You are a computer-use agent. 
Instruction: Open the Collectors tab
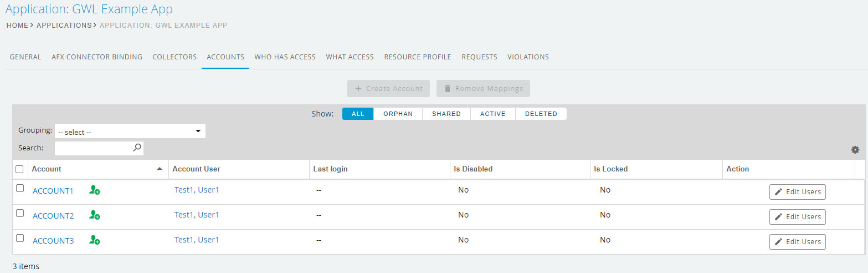tap(174, 57)
